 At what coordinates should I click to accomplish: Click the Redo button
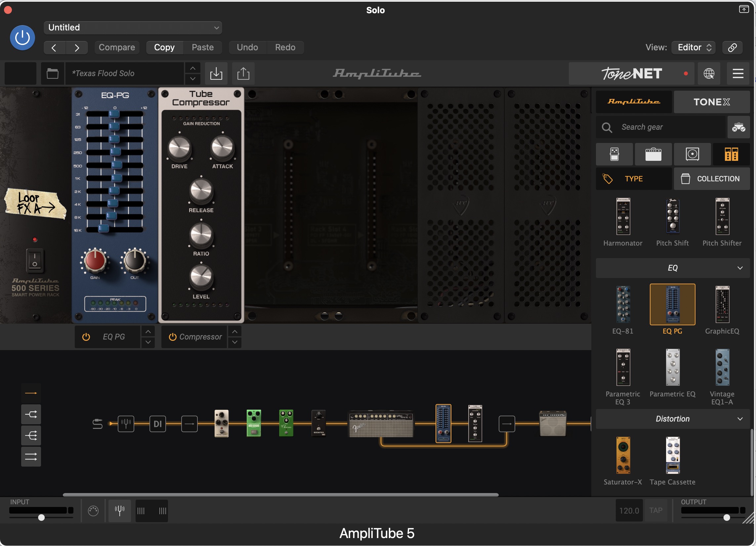click(285, 48)
